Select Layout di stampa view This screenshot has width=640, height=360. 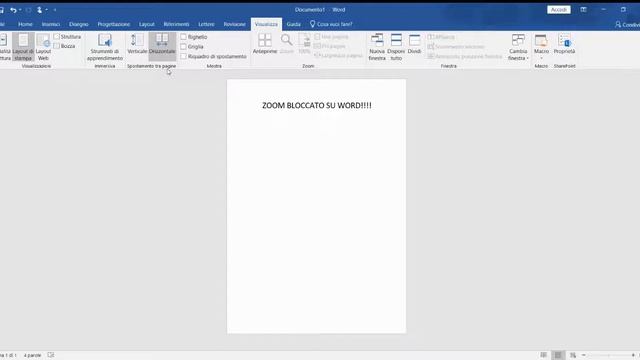pyautogui.click(x=23, y=47)
